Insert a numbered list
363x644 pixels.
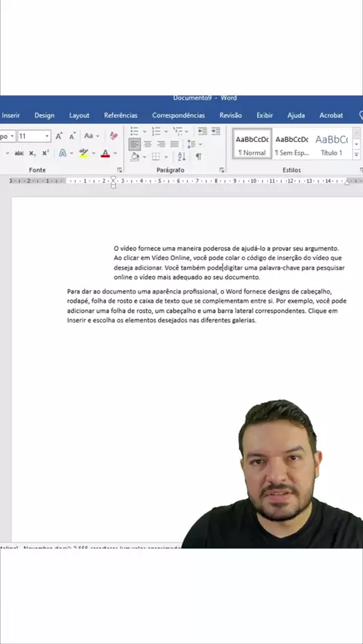pyautogui.click(x=157, y=131)
